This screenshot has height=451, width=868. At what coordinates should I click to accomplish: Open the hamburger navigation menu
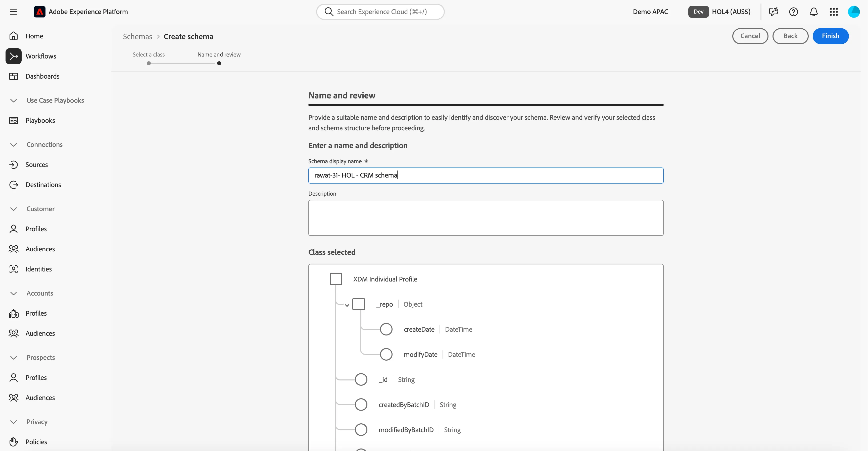tap(14, 12)
